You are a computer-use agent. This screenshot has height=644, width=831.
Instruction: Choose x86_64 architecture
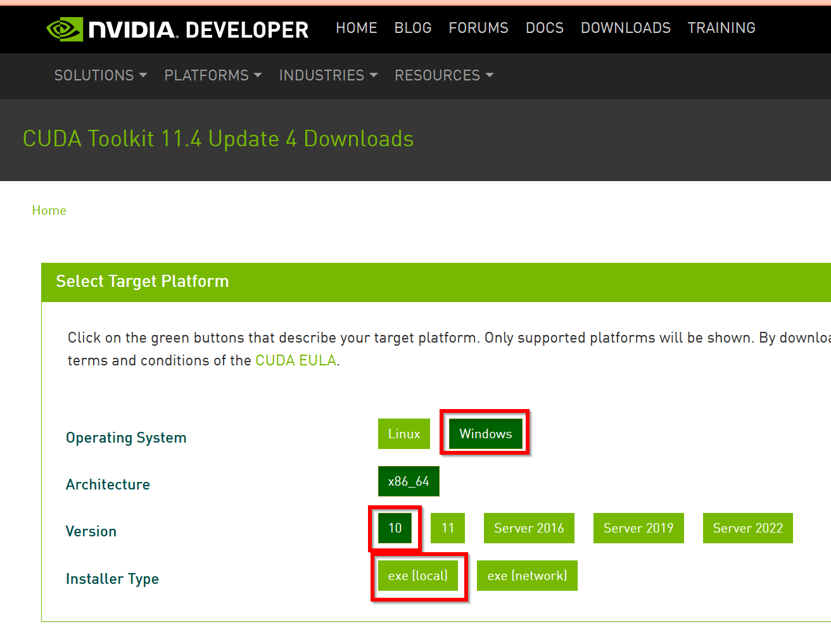point(409,481)
